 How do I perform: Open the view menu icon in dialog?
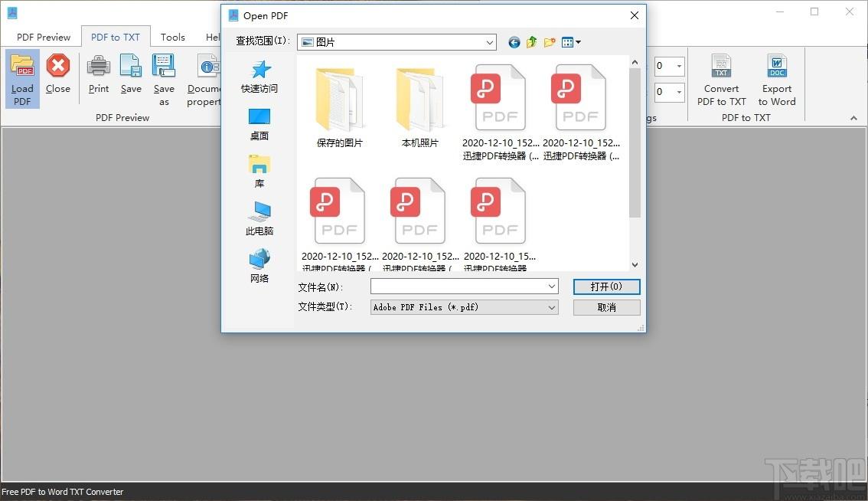click(571, 42)
